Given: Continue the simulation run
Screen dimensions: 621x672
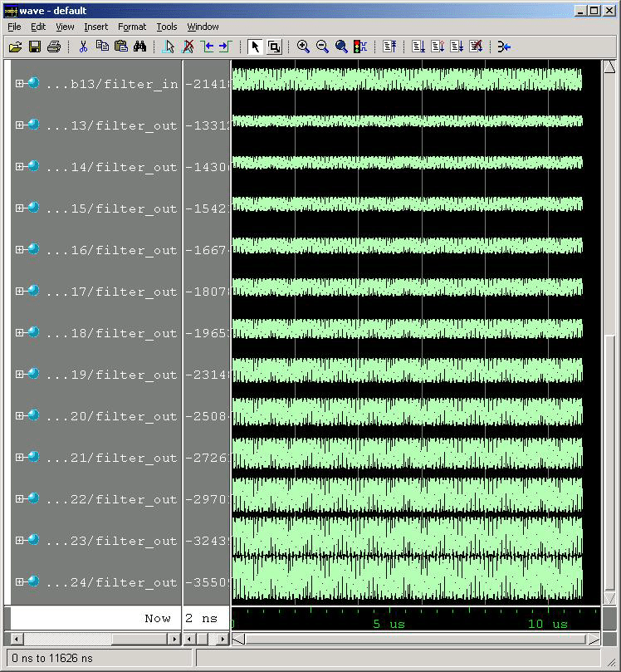Looking at the screenshot, I should pyautogui.click(x=438, y=47).
